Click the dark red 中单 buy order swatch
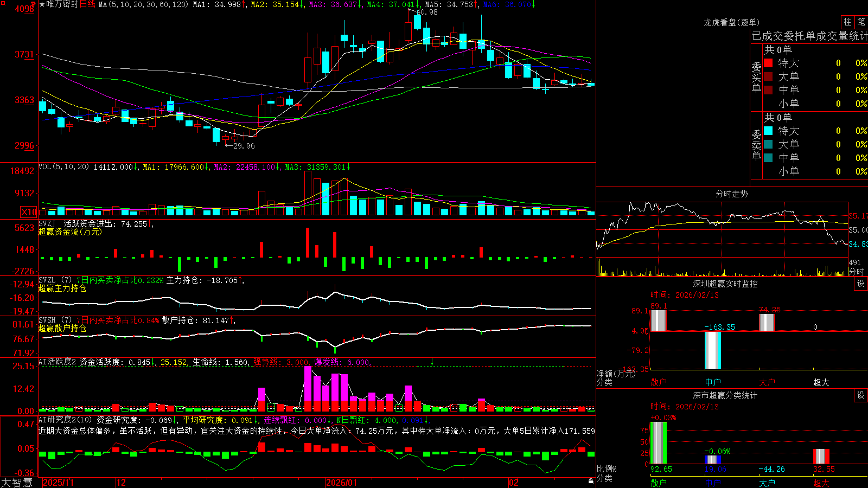The width and height of the screenshot is (868, 488). 768,90
